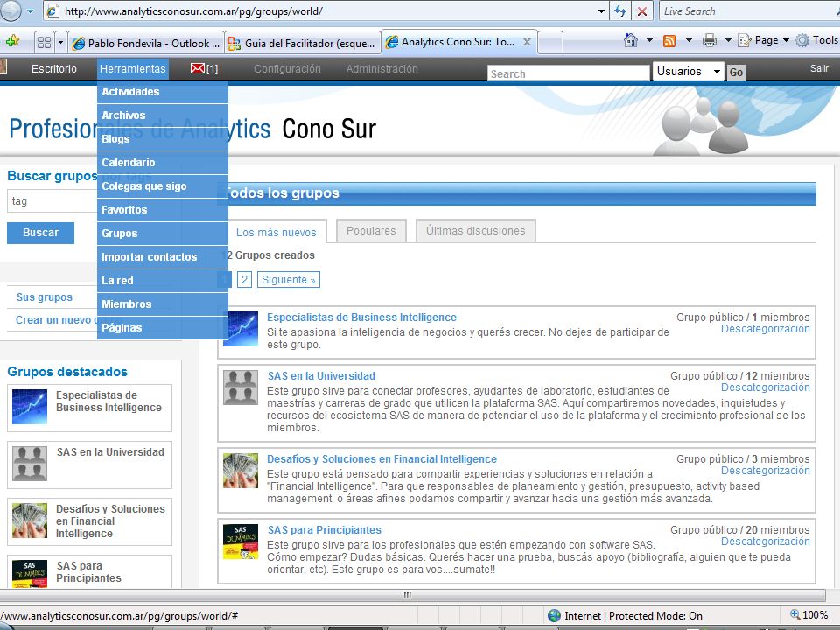840x630 pixels.
Task: Open Escritorio in the top navigation
Action: (x=54, y=68)
